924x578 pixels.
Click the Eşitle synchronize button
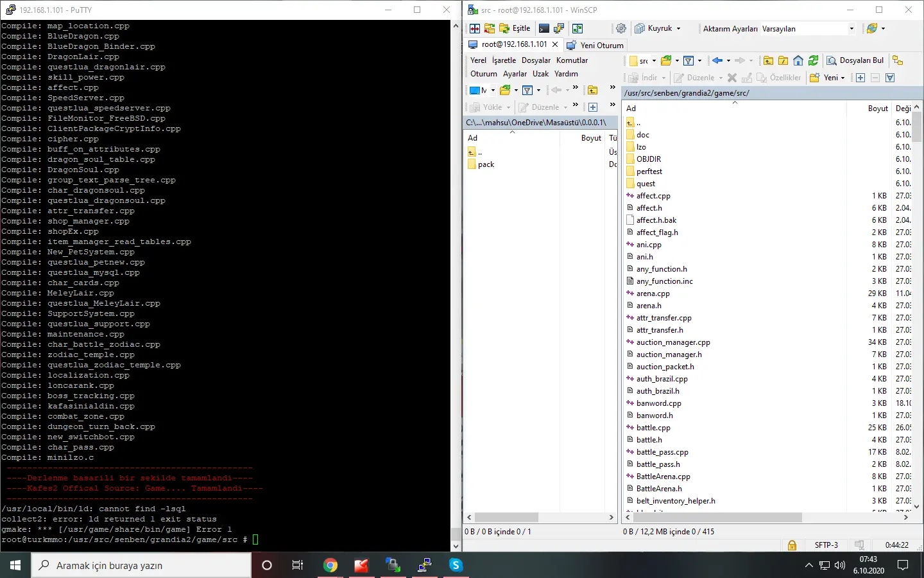click(515, 28)
